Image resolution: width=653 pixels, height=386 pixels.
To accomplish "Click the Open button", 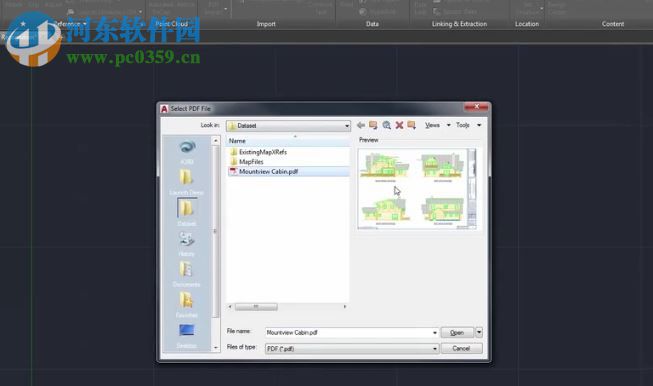I will coord(457,332).
